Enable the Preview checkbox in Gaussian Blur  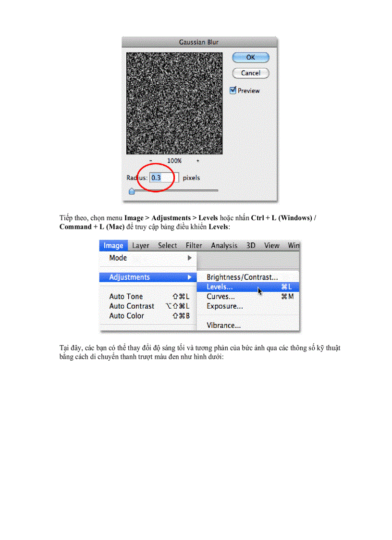(x=233, y=90)
